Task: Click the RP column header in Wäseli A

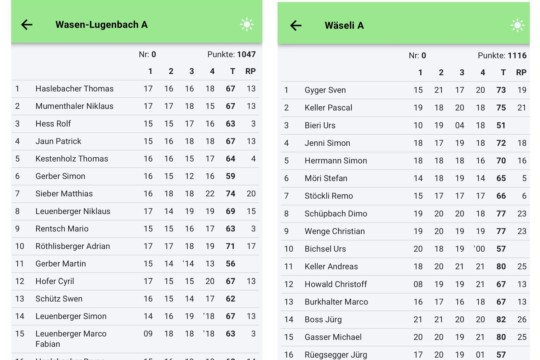Action: click(x=521, y=72)
